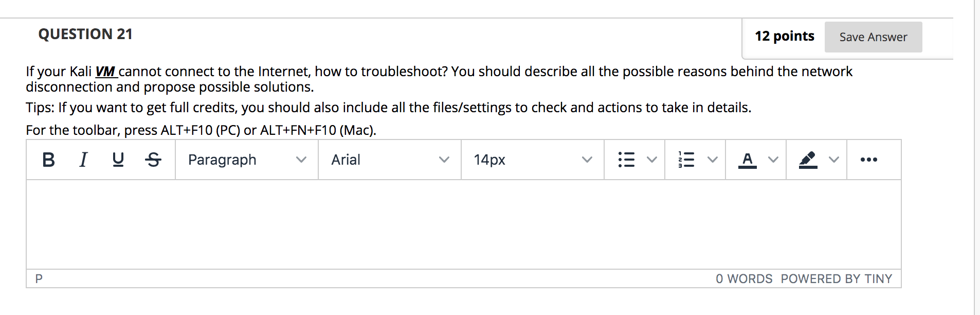
Task: Show more toolbar options ellipsis
Action: pos(869,160)
